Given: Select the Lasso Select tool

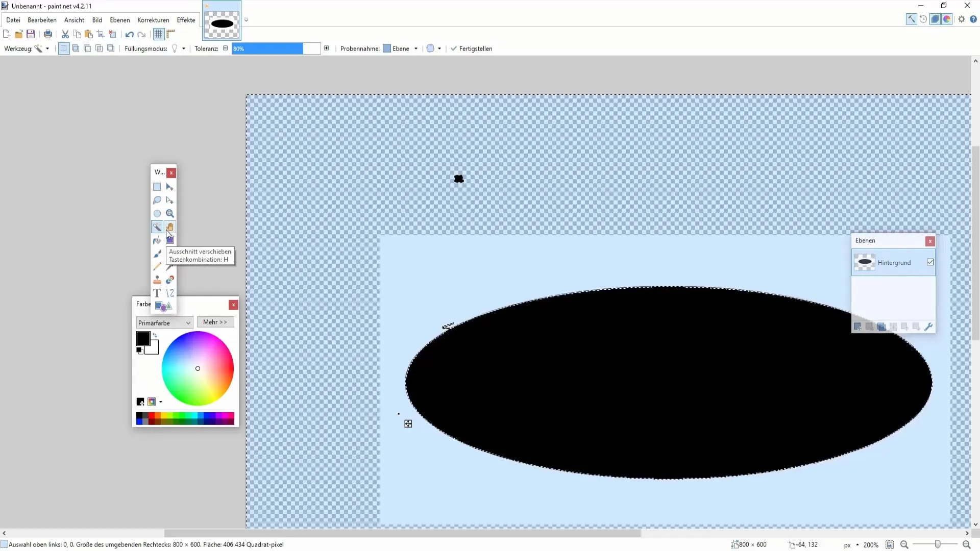Looking at the screenshot, I should (157, 200).
